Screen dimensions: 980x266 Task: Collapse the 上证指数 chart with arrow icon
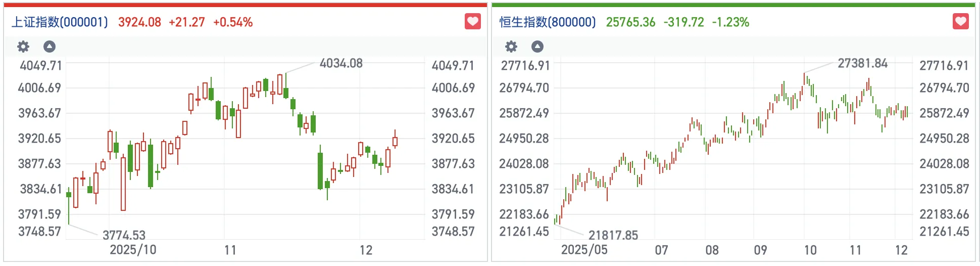50,47
